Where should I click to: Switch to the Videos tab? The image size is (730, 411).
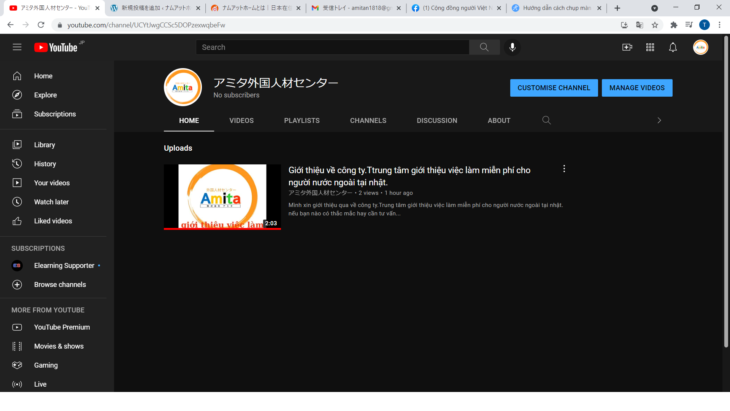[241, 121]
